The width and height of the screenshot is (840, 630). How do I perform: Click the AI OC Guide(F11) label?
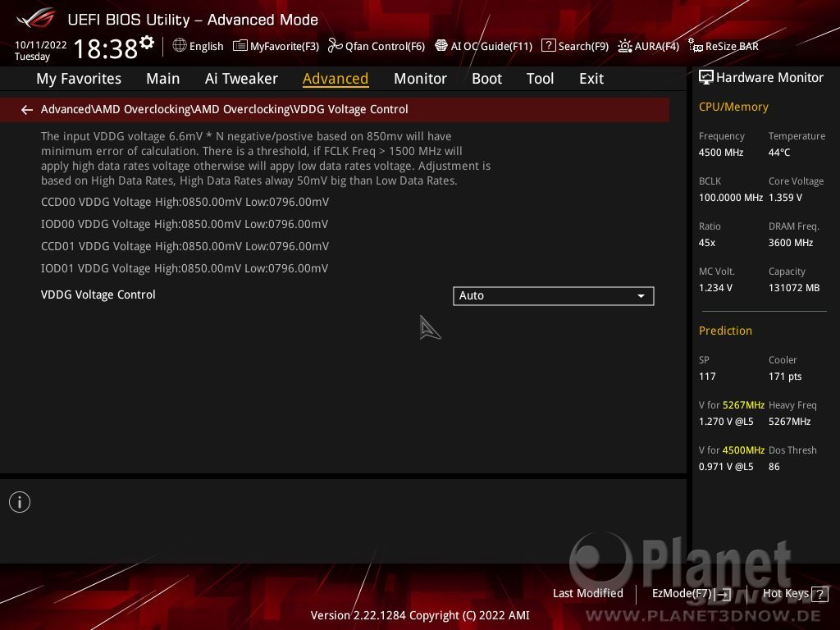click(491, 46)
